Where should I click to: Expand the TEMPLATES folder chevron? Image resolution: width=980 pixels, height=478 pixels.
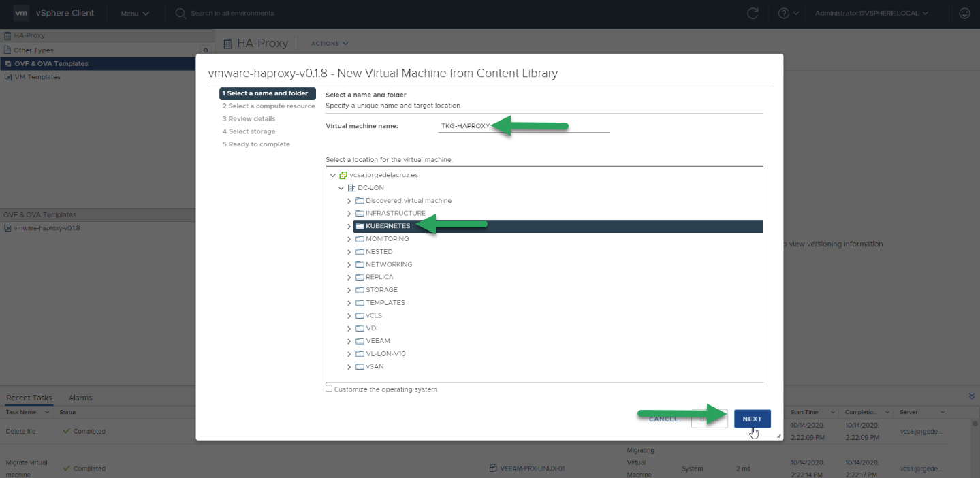[349, 303]
